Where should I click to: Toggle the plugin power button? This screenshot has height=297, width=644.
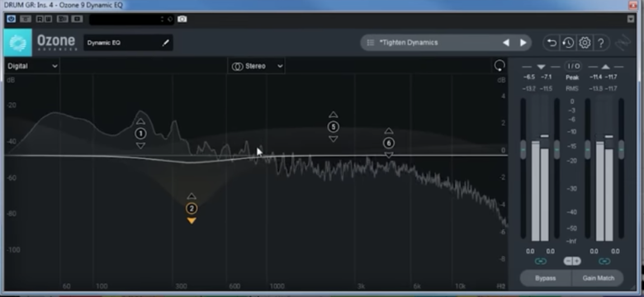click(11, 19)
